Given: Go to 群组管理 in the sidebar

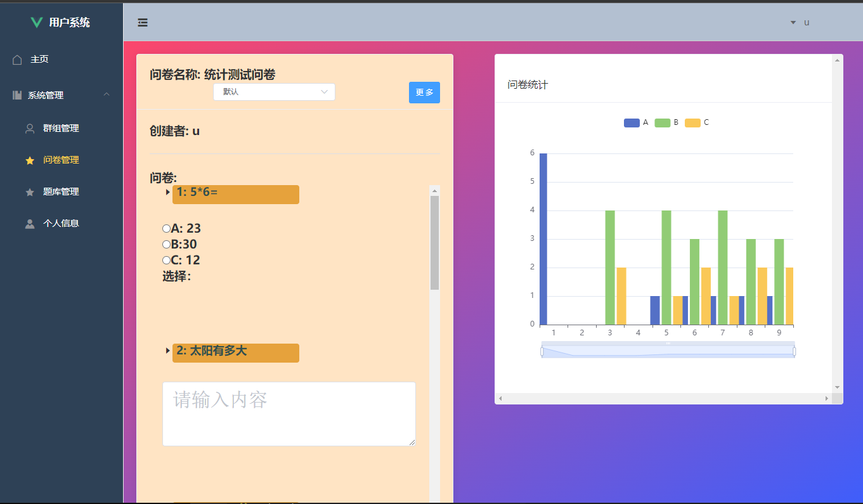Looking at the screenshot, I should pyautogui.click(x=61, y=128).
